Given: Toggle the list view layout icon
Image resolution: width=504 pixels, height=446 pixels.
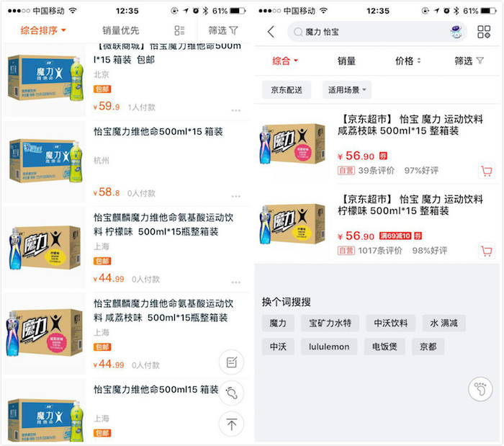Looking at the screenshot, I should tap(179, 31).
